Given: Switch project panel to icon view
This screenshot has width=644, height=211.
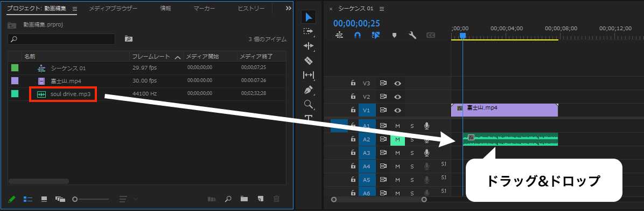Looking at the screenshot, I should [x=44, y=199].
